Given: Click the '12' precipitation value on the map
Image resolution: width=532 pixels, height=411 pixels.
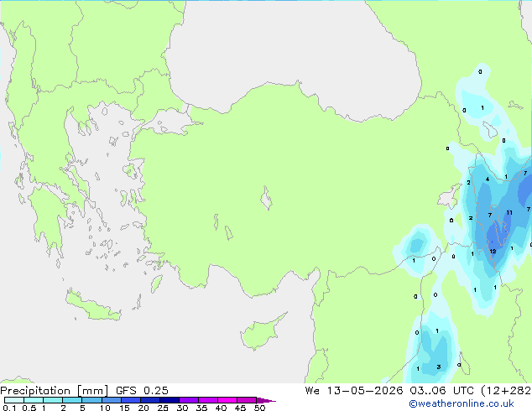Looking at the screenshot, I should [493, 252].
